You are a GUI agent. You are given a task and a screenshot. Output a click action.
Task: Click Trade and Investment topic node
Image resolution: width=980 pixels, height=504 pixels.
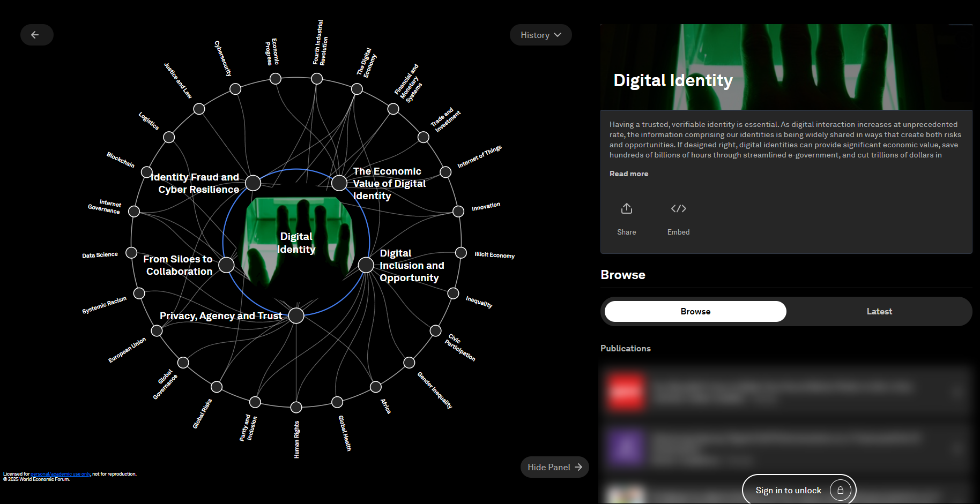click(424, 137)
